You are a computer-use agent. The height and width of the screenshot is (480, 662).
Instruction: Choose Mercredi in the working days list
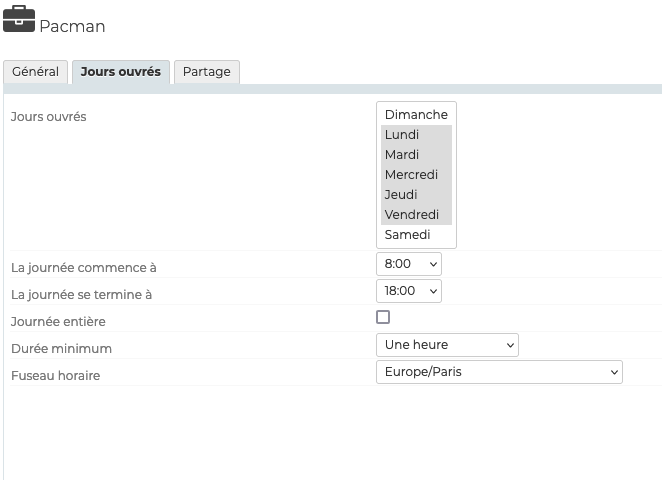(x=416, y=175)
